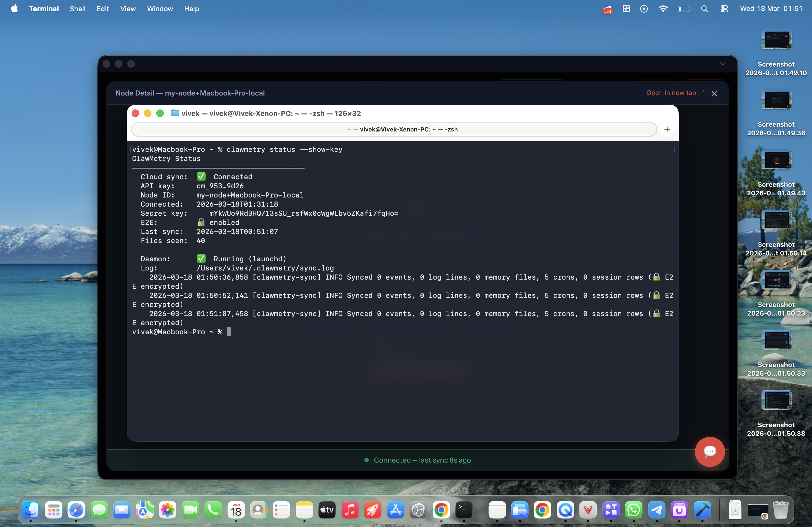Open Spotlight search in the menu bar
Screen dimensions: 812x527
coord(704,9)
